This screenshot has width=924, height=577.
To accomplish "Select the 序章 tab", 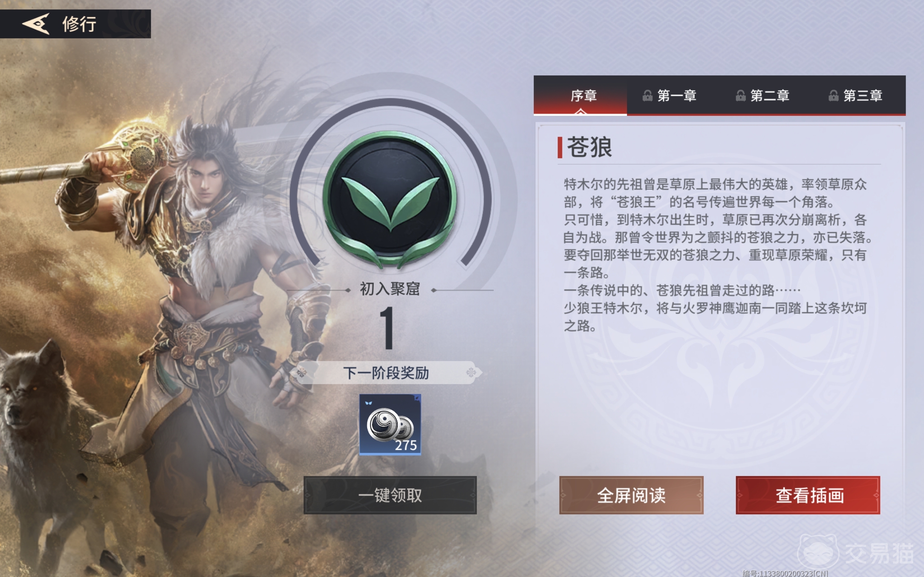I will point(580,96).
